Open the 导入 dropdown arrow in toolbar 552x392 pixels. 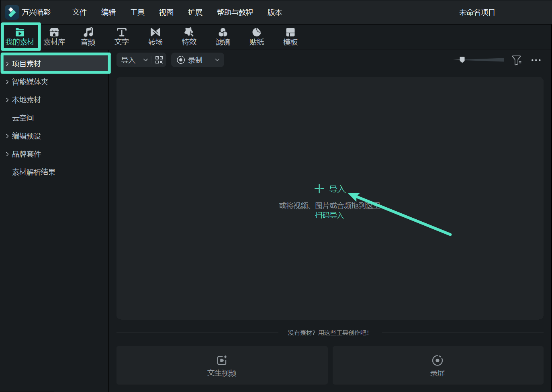point(145,60)
